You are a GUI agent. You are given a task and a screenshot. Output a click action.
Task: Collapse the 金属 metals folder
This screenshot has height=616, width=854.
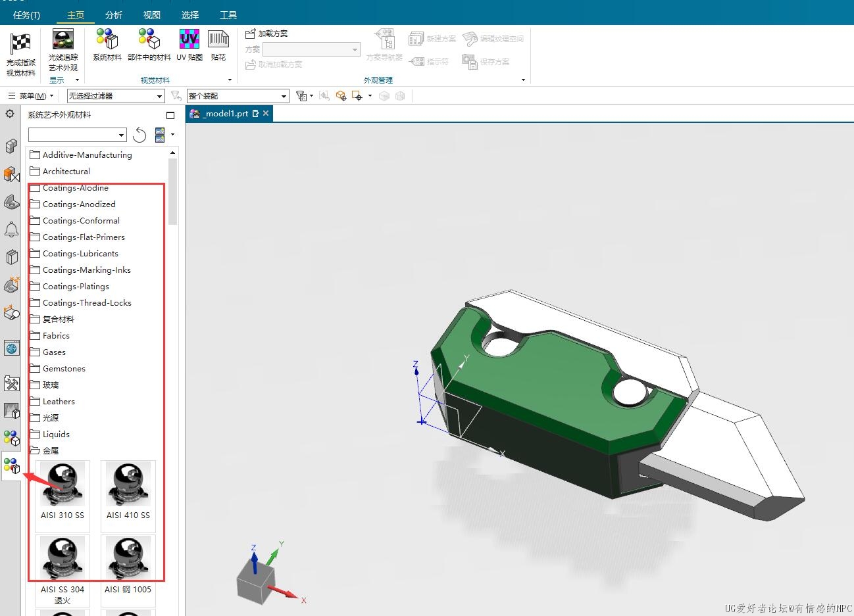point(44,450)
